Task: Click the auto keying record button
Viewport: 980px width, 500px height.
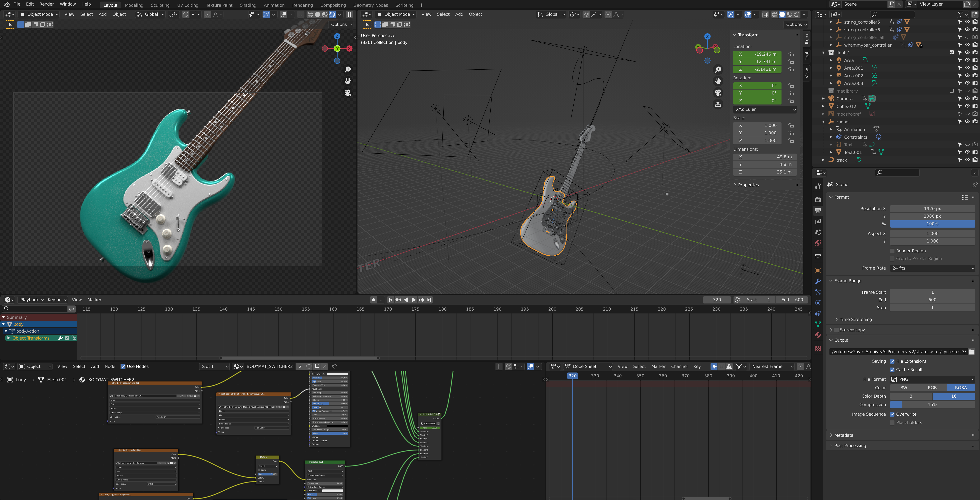Action: (374, 300)
